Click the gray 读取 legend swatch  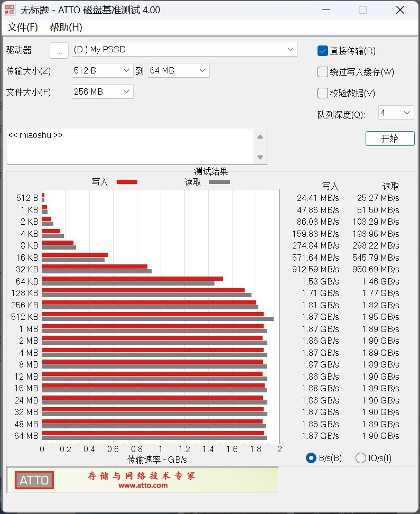tap(219, 182)
